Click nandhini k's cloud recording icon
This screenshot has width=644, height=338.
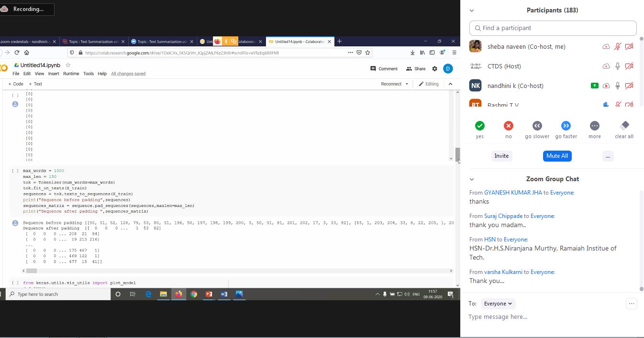pyautogui.click(x=606, y=86)
